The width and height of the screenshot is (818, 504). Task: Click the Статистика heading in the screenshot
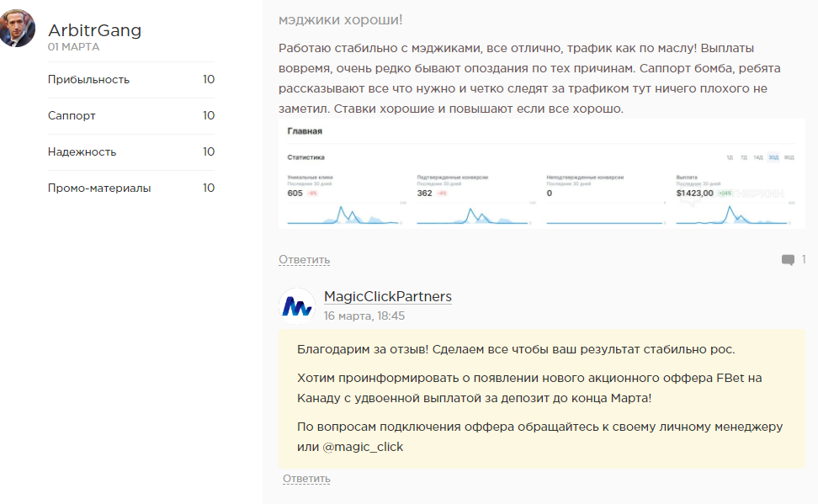305,157
